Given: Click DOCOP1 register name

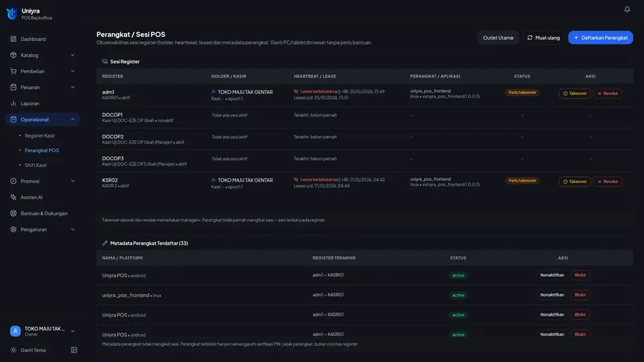Looking at the screenshot, I should click(112, 115).
